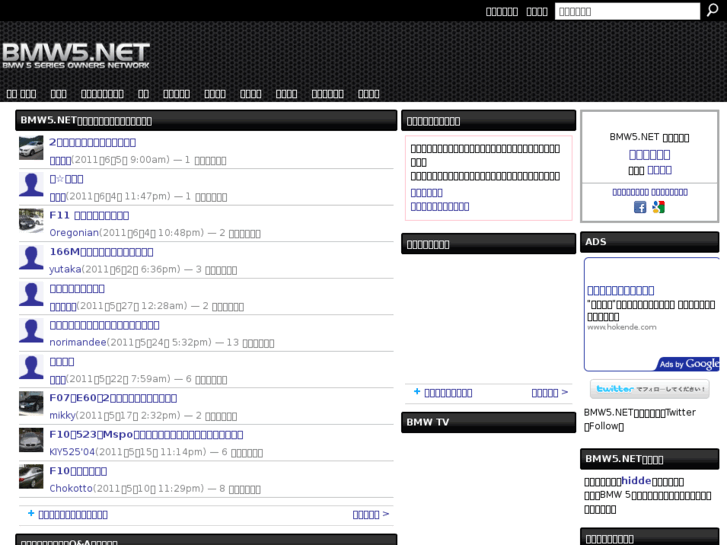This screenshot has width=727, height=545.
Task: Open the F10 523 Mspo thread
Action: [x=146, y=435]
